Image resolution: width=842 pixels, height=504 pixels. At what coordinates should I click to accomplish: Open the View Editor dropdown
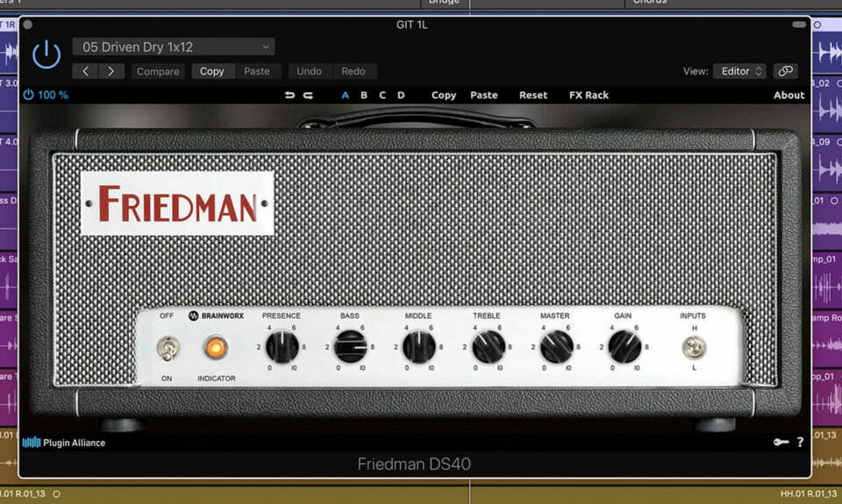click(741, 71)
